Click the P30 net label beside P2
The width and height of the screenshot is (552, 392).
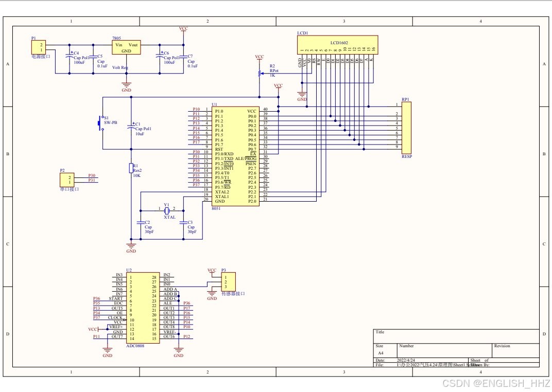coord(92,175)
